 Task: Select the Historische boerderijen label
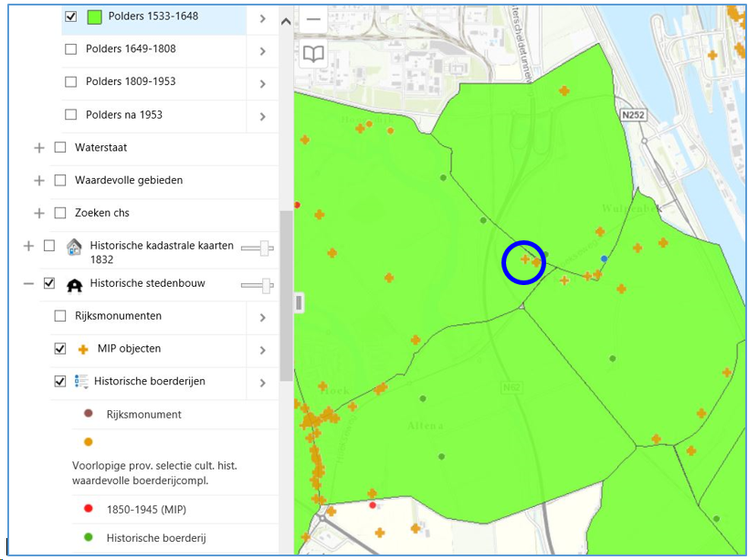pyautogui.click(x=149, y=381)
